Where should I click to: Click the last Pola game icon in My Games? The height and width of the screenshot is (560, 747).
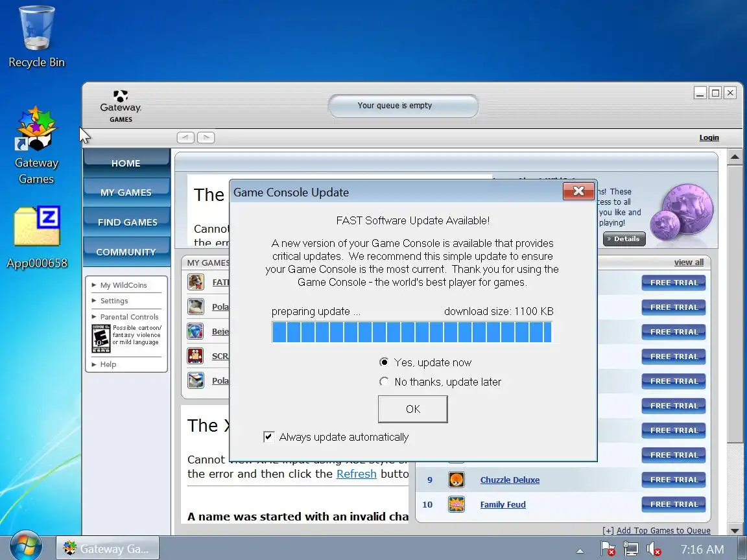coord(195,380)
